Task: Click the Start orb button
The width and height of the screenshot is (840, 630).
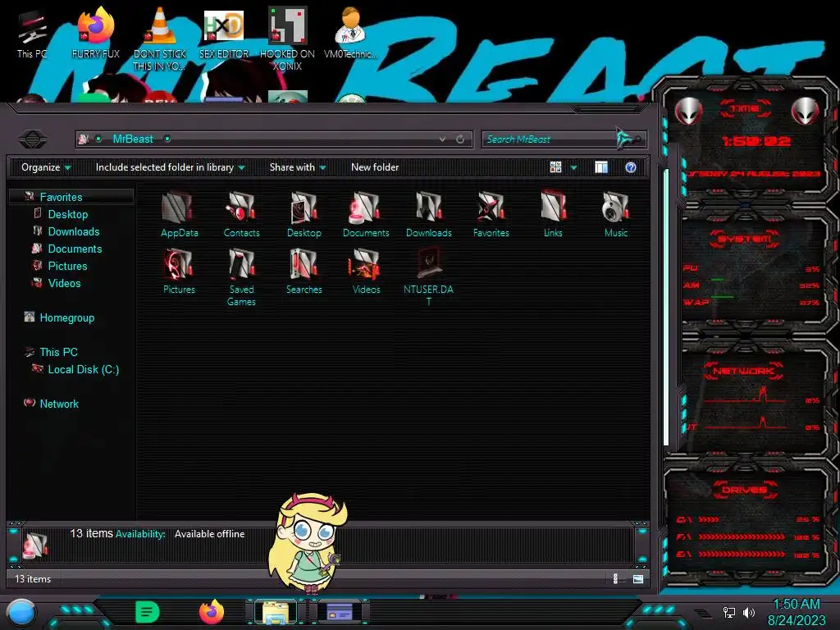Action: tap(21, 612)
